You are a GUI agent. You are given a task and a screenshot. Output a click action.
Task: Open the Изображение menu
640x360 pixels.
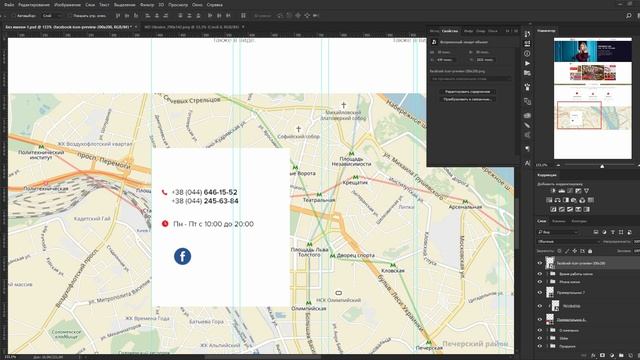click(67, 5)
